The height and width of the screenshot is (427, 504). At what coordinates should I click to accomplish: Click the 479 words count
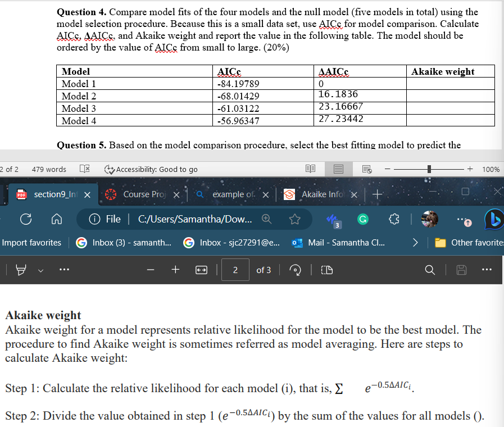[49, 169]
